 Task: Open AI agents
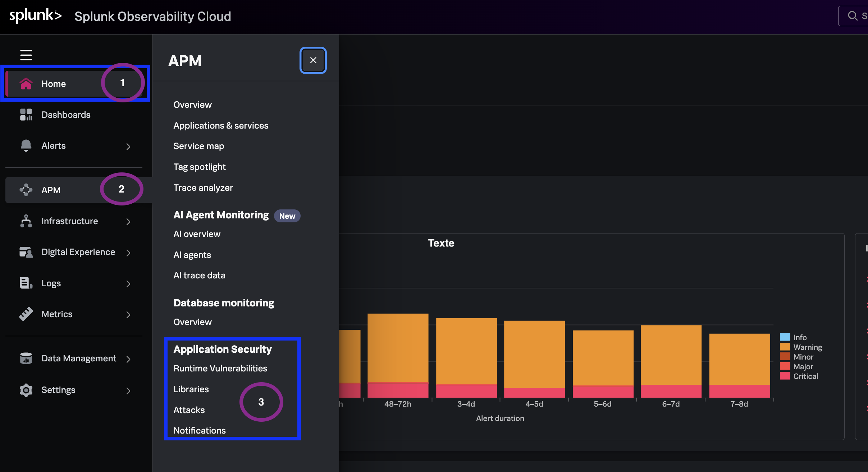(192, 255)
